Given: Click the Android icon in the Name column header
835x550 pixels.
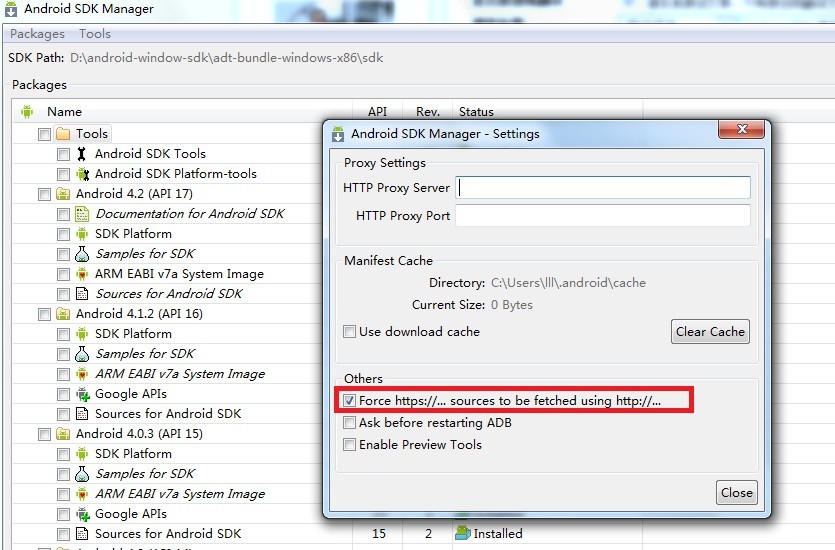Looking at the screenshot, I should 27,112.
